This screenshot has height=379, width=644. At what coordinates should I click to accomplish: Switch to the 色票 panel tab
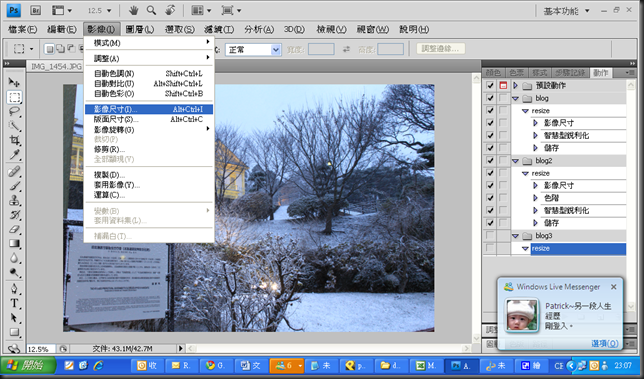tap(516, 73)
